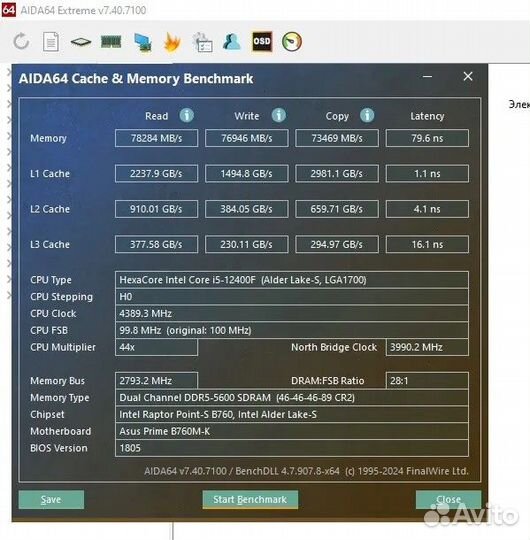Screen dimensions: 530x540
Task: Select Memory write value 76946 MB/s
Action: (x=247, y=138)
